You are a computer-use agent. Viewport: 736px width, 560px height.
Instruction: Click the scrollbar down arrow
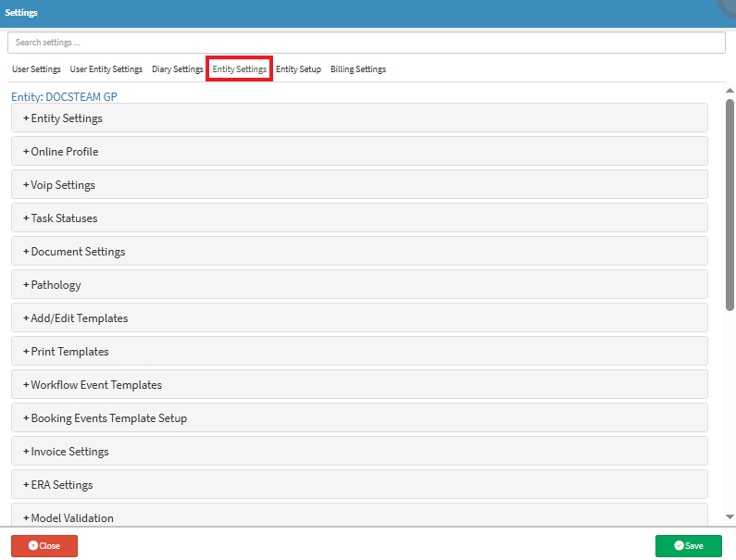click(x=730, y=516)
